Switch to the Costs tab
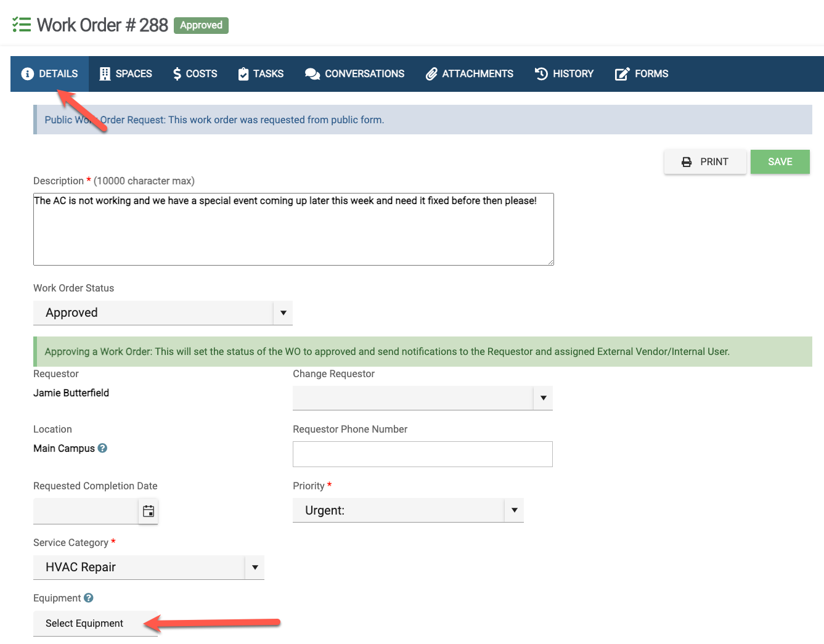 click(195, 74)
